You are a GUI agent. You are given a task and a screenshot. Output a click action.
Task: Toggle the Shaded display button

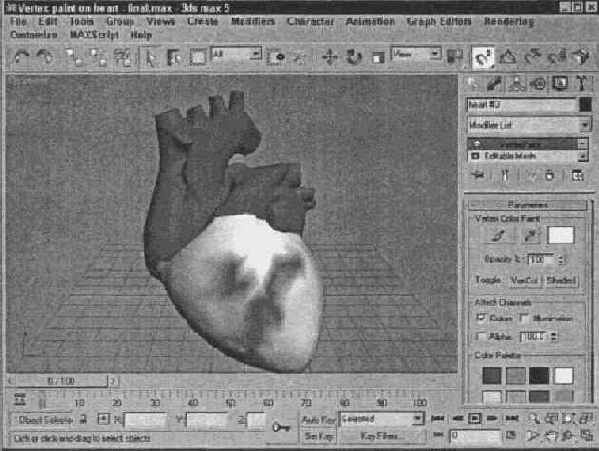[561, 280]
